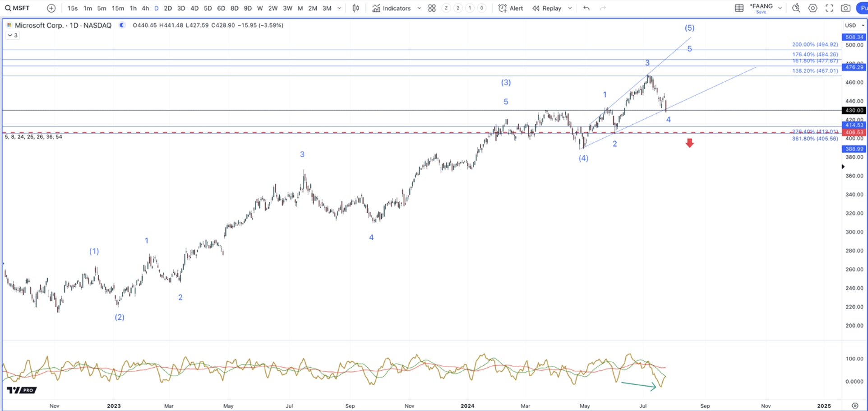Viewport: 868px width, 411px height.
Task: Select the (5) wave label at top
Action: pos(689,28)
